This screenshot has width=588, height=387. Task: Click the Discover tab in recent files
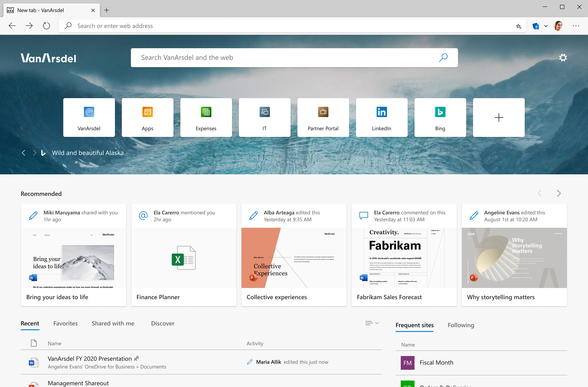(x=163, y=323)
